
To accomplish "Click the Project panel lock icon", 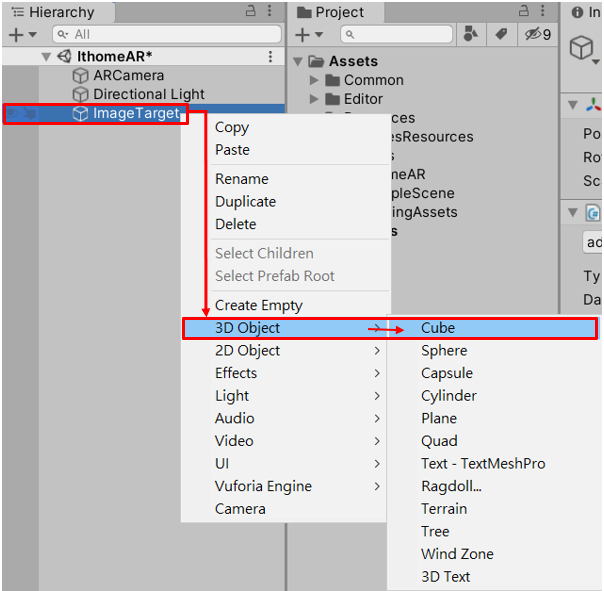I will [x=523, y=11].
